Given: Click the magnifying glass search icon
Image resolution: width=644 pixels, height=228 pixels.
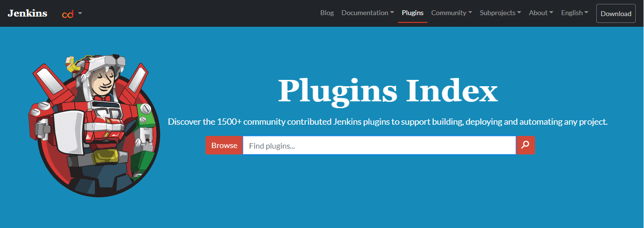Looking at the screenshot, I should pos(525,145).
